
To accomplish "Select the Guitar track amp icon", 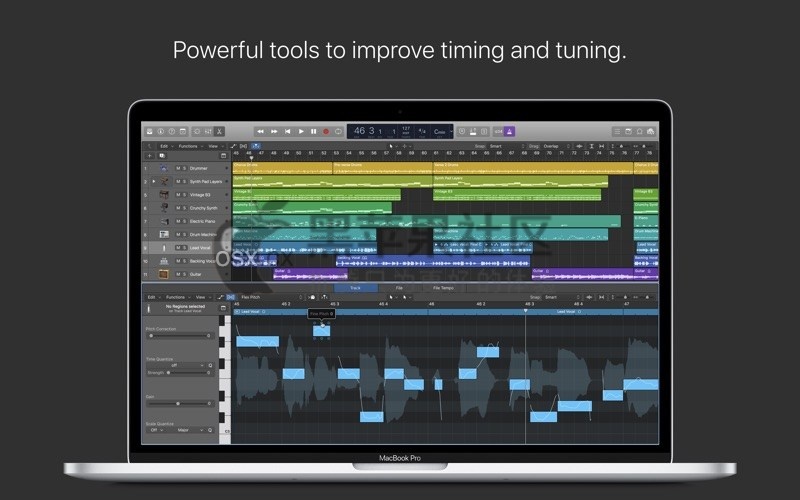I will point(163,274).
